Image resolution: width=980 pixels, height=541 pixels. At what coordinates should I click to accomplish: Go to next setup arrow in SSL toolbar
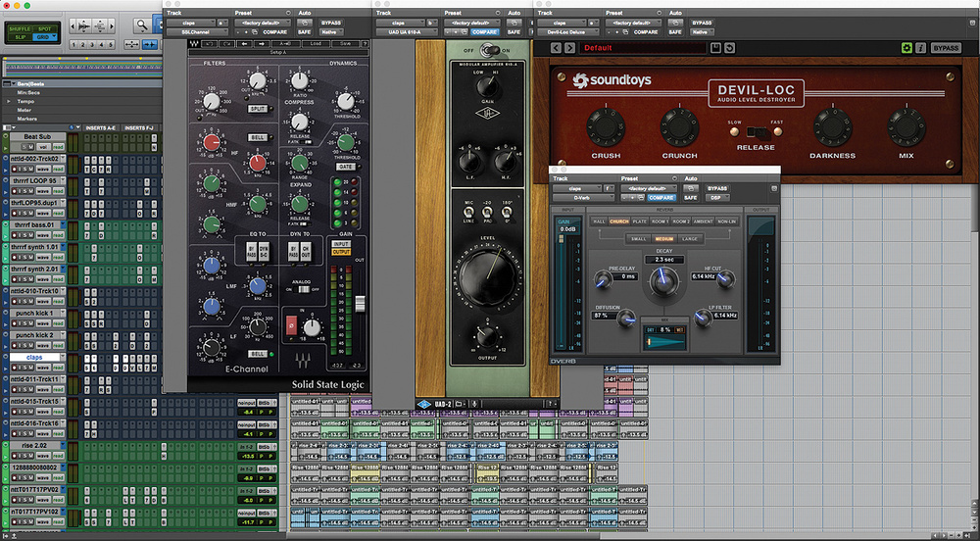pyautogui.click(x=261, y=44)
